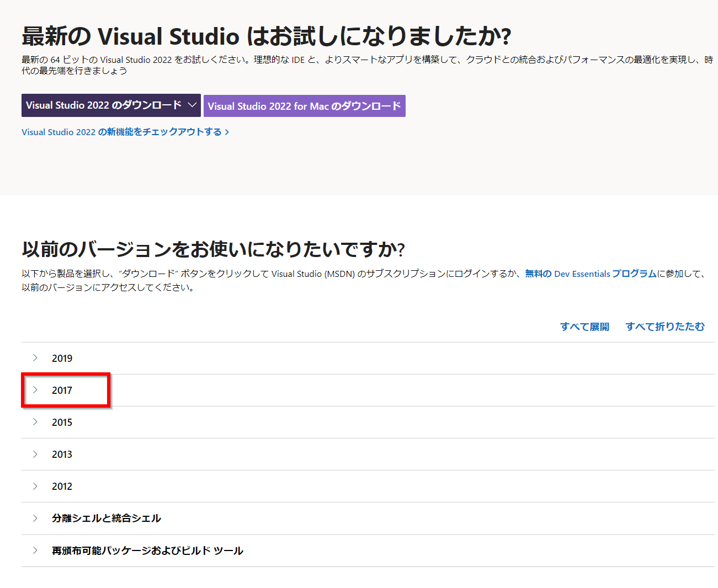The height and width of the screenshot is (588, 718).
Task: Select the 2012 row label
Action: (62, 487)
